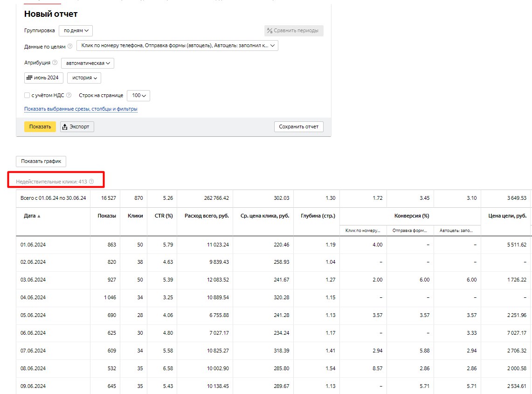Click help icon after Недействительные клики: 413
Image resolution: width=532 pixels, height=394 pixels.
click(91, 182)
